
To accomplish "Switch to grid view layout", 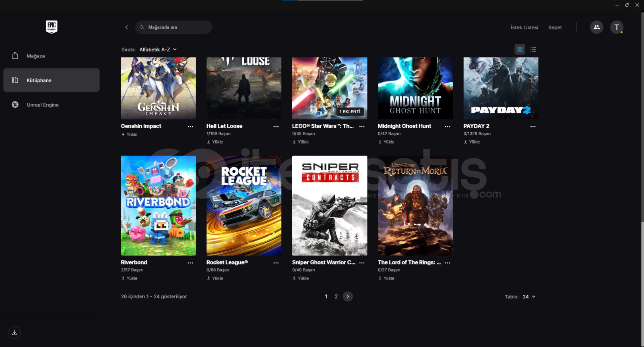I will tap(520, 49).
